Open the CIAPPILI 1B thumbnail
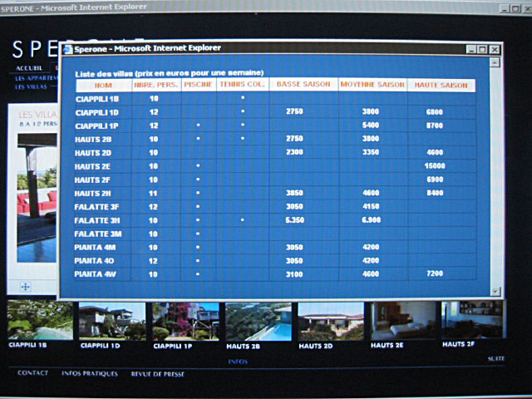The width and height of the screenshot is (532, 399). point(40,320)
